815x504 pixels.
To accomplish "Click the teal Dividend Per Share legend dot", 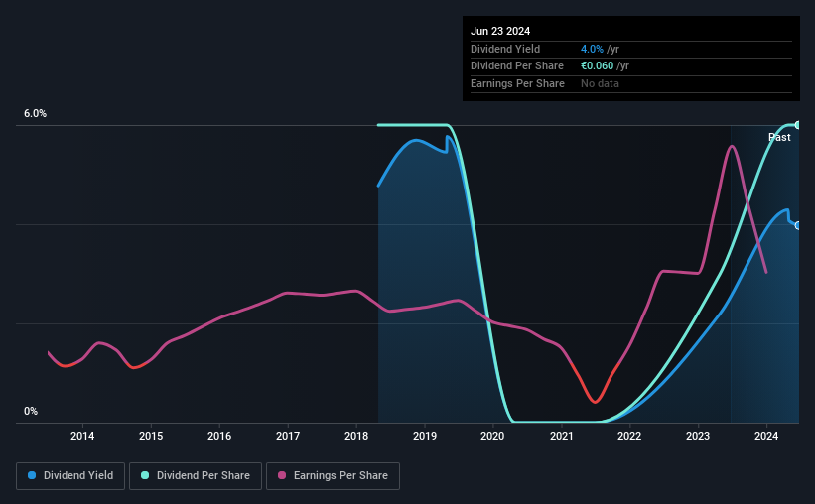I will point(145,475).
